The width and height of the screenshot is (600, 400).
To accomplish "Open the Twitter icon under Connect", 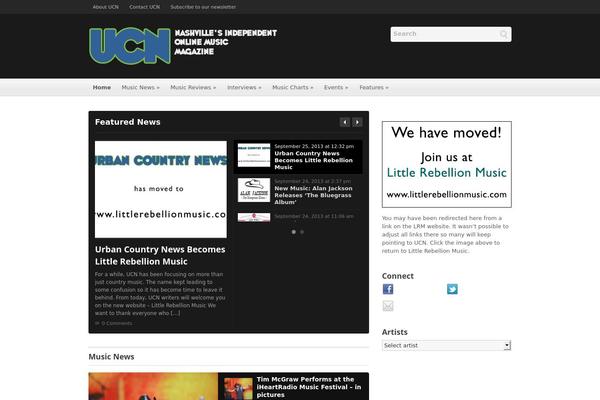I will click(x=452, y=289).
